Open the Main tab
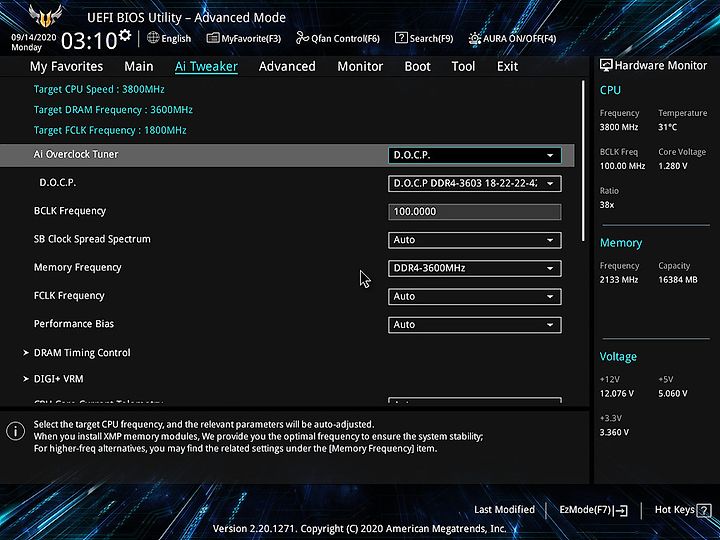Viewport: 720px width, 540px height. (139, 67)
